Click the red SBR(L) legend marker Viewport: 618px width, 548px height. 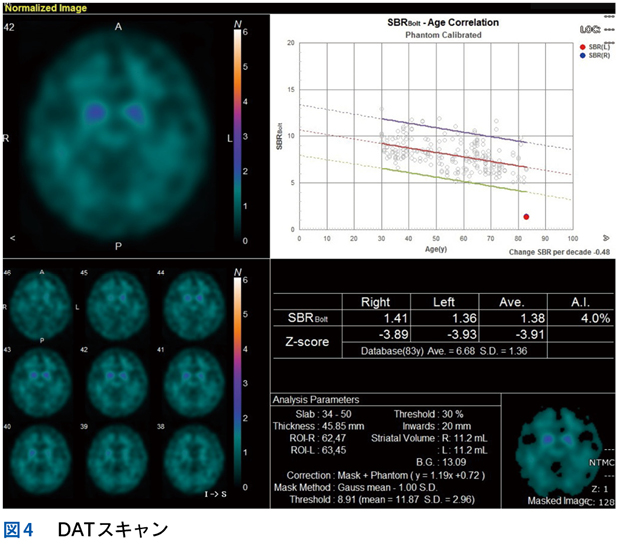pyautogui.click(x=583, y=46)
